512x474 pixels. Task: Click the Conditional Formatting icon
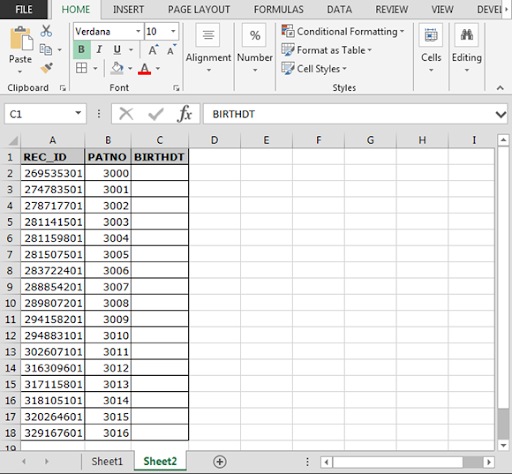coord(288,31)
